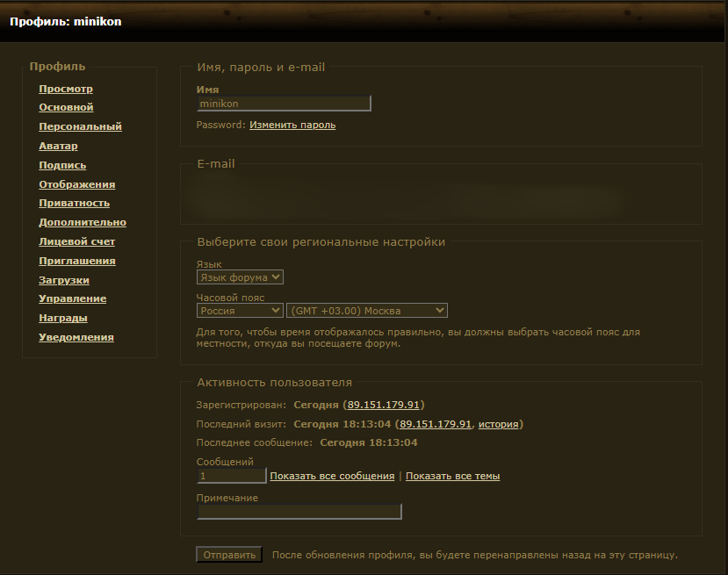
Task: Open the Награды section
Action: tap(63, 318)
